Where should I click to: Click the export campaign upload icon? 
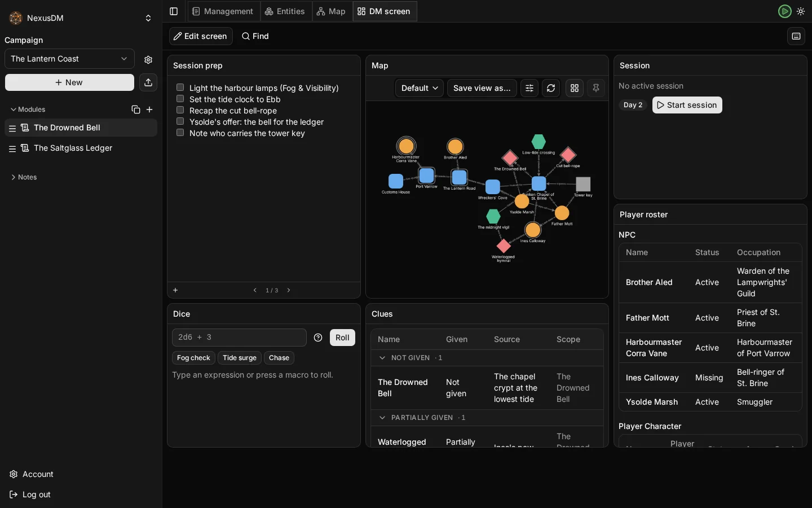pyautogui.click(x=148, y=82)
